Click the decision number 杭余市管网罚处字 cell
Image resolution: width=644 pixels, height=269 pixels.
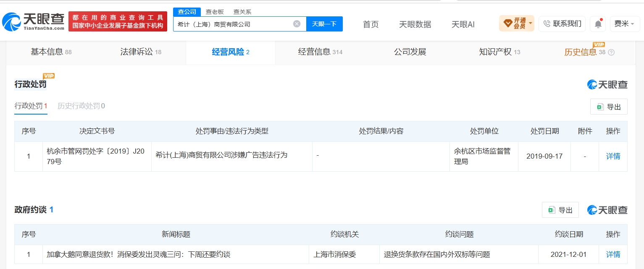pos(97,156)
